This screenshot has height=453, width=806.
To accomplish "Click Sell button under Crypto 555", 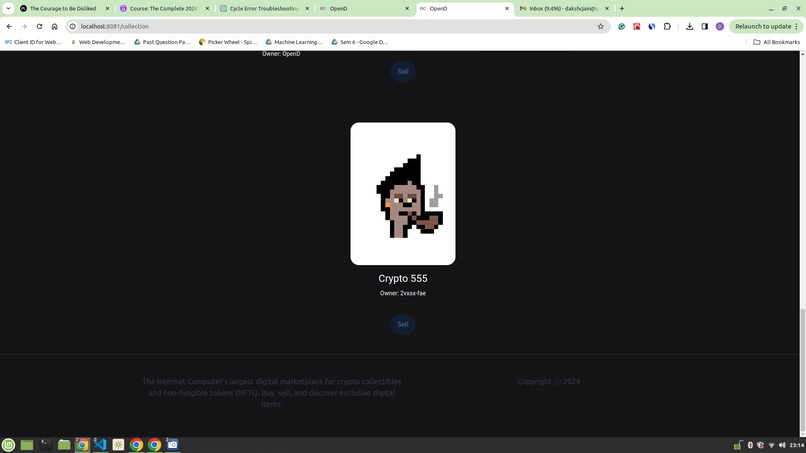I will [x=402, y=324].
